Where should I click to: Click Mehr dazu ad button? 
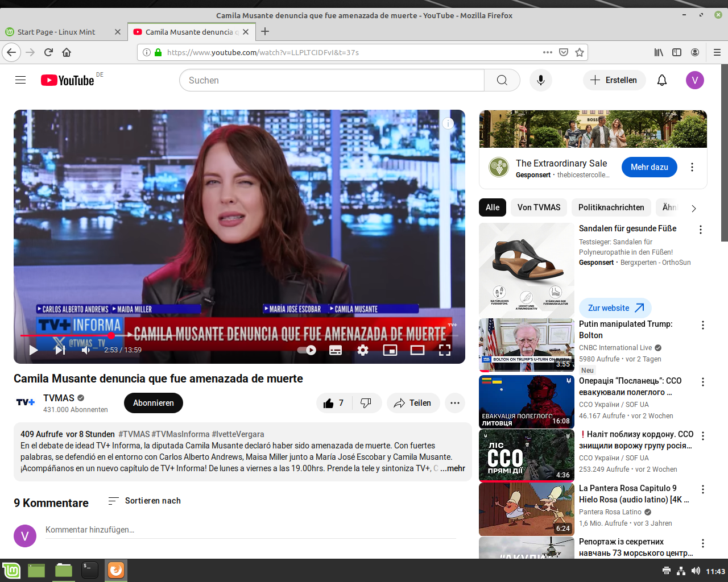click(650, 167)
